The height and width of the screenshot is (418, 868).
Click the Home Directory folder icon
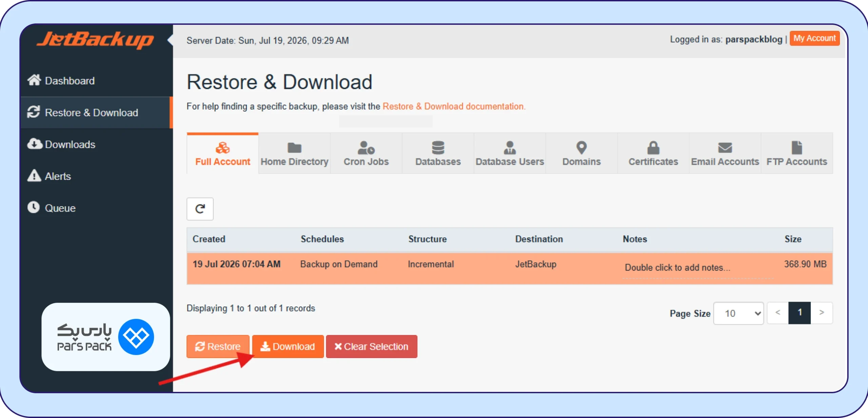(294, 148)
